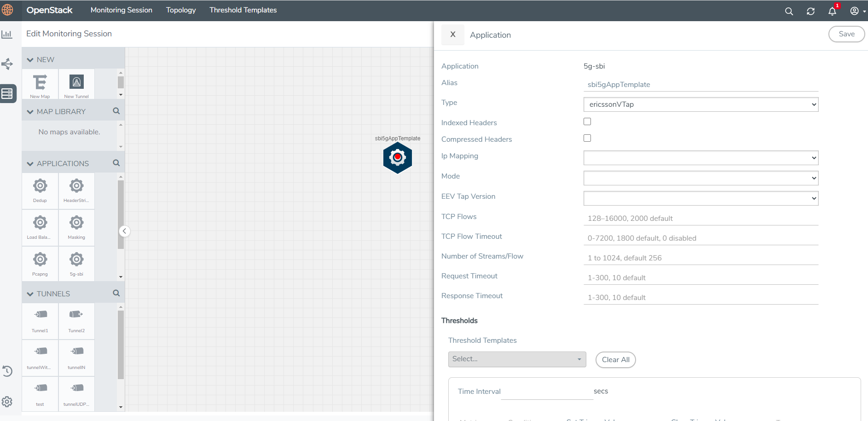The width and height of the screenshot is (868, 421).
Task: Click the Save button
Action: pyautogui.click(x=846, y=34)
